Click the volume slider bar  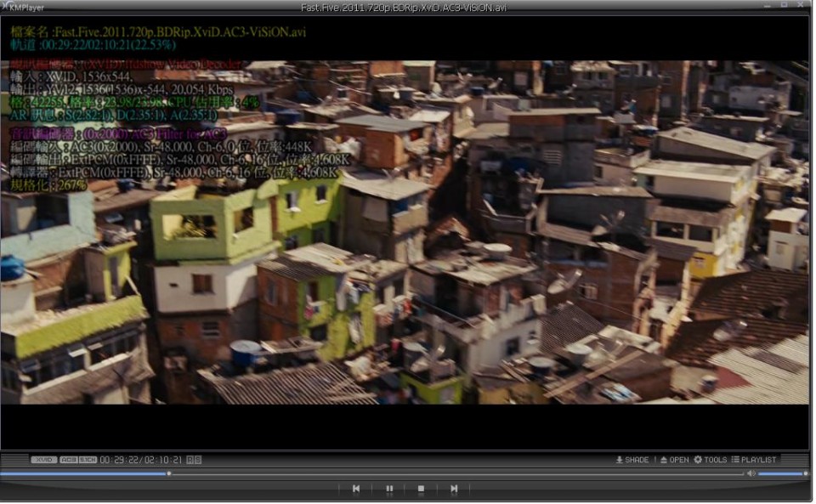click(781, 473)
